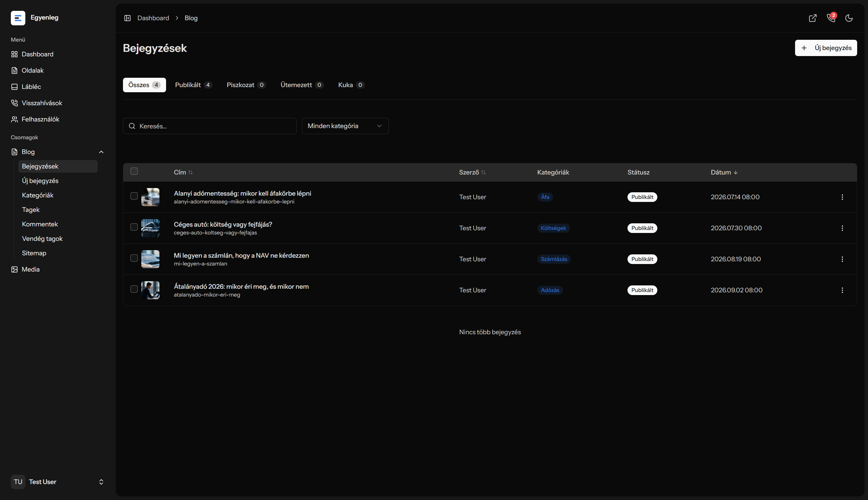The height and width of the screenshot is (500, 868).
Task: Check the Mi legyen a számlán checkbox
Action: [x=134, y=258]
